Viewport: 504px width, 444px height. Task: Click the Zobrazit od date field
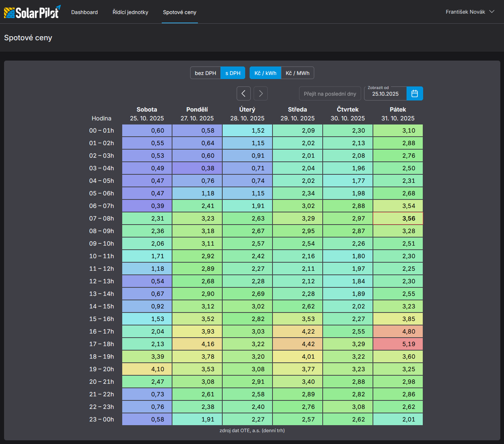click(x=385, y=94)
